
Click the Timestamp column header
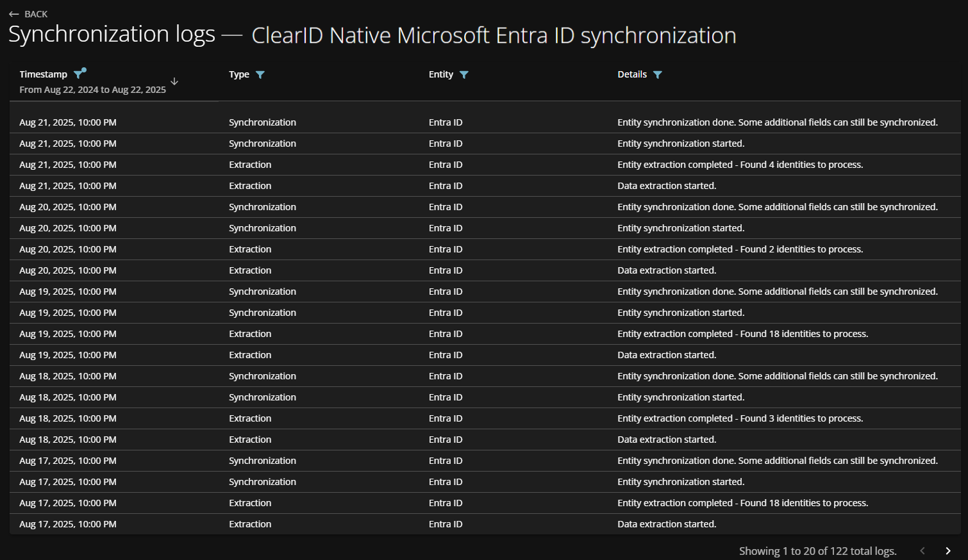pos(43,74)
